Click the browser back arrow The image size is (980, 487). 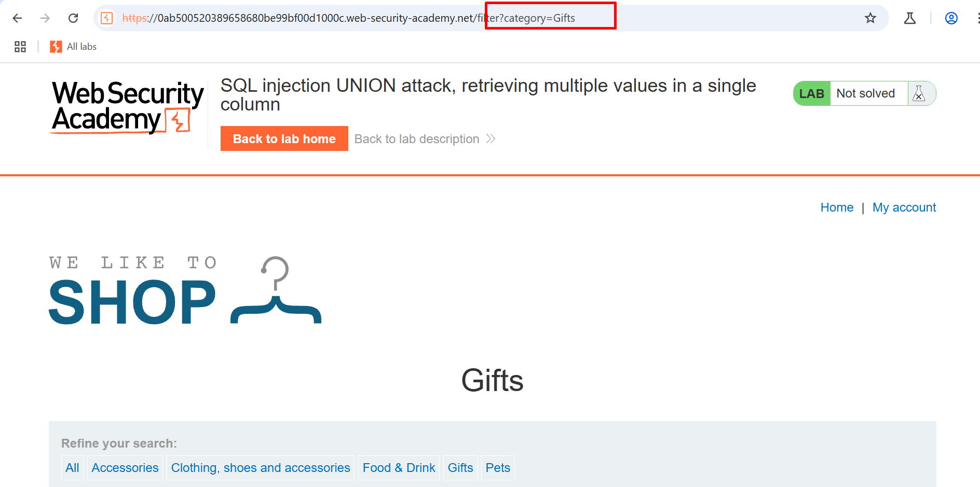pyautogui.click(x=17, y=18)
